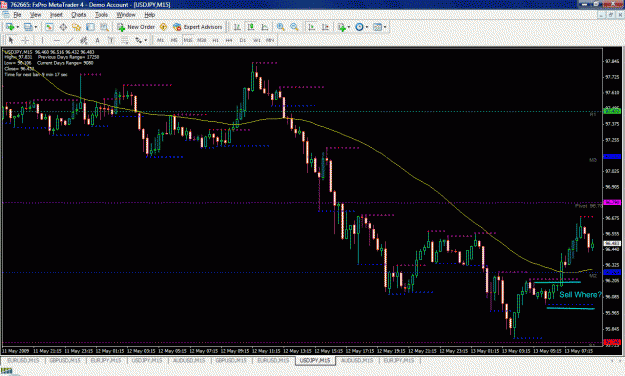Expand the Arrows tool dropdown
The height and width of the screenshot is (376, 625).
point(145,40)
